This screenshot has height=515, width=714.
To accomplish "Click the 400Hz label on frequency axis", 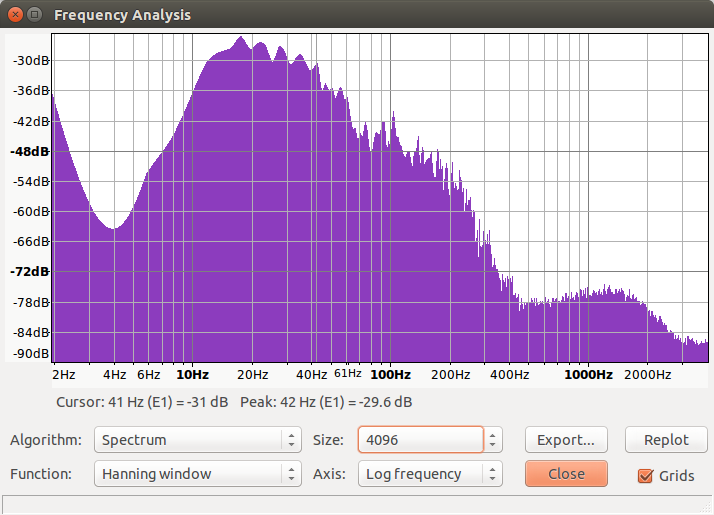I will [x=510, y=375].
